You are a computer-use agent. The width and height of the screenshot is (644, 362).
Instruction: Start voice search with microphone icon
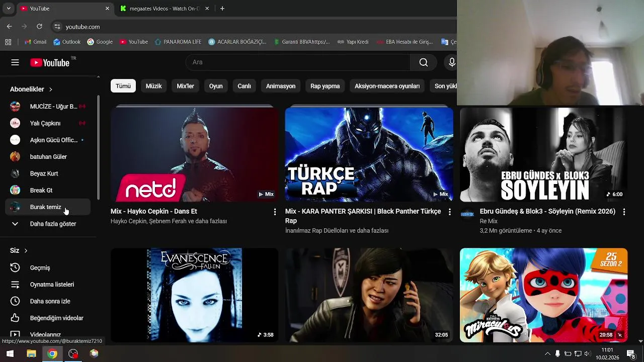[x=452, y=62]
